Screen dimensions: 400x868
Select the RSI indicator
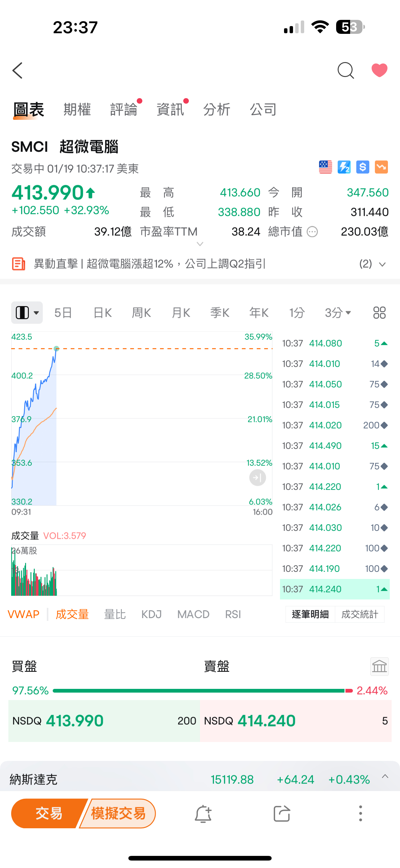pos(233,614)
